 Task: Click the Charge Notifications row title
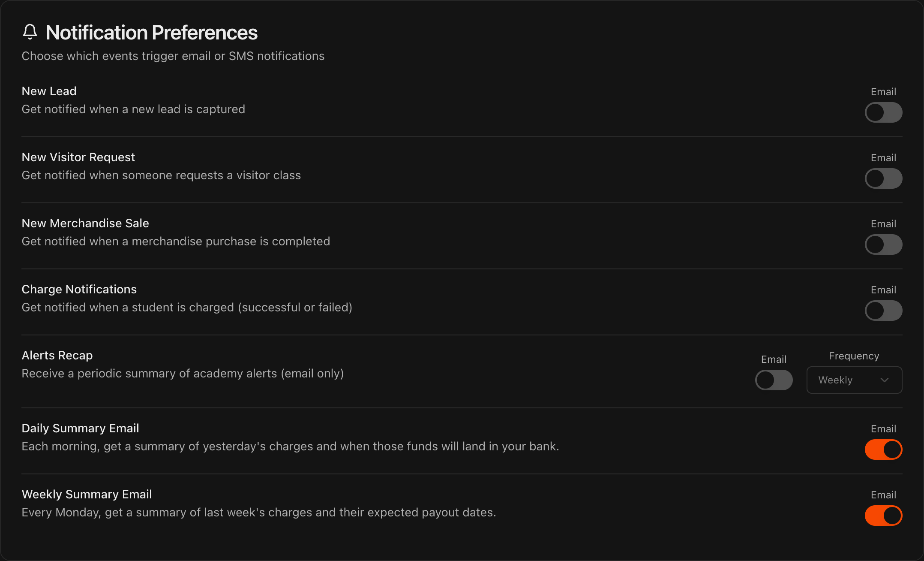point(79,289)
